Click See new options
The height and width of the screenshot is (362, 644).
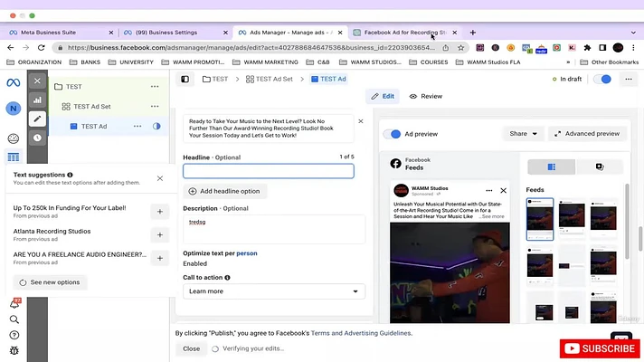(x=50, y=282)
